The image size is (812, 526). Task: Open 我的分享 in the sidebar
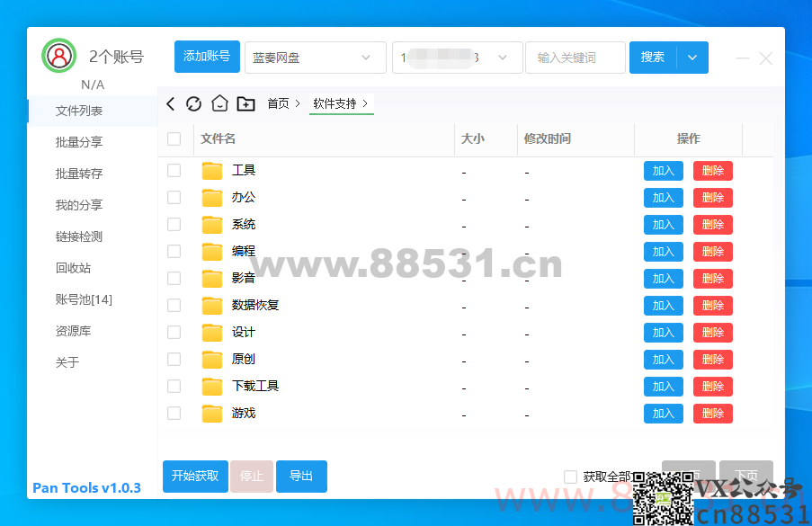79,206
